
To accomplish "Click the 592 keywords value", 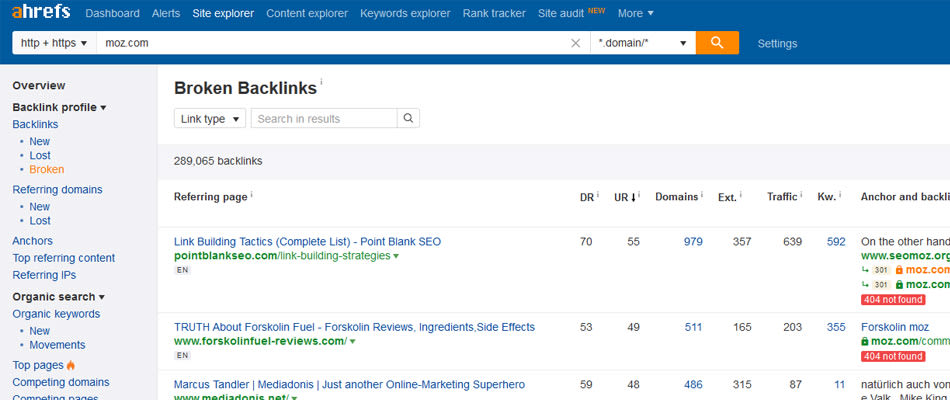I will [836, 242].
